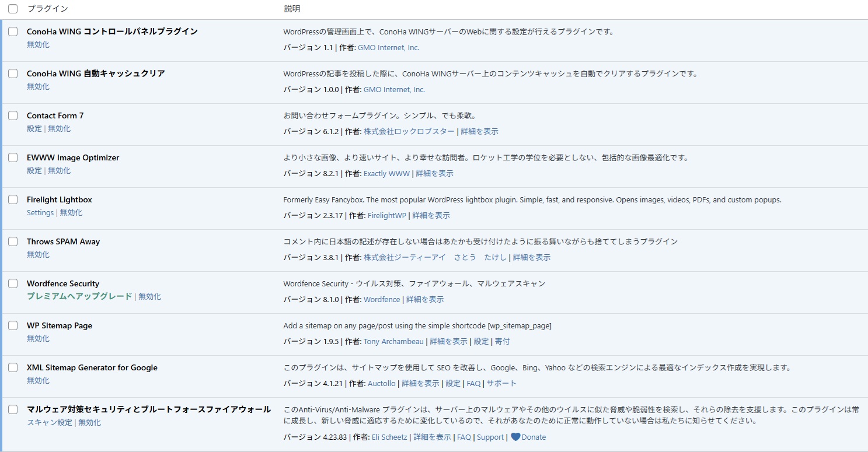View details for EWWW Image Optimizer 詳細を表示
The height and width of the screenshot is (452, 868).
434,174
